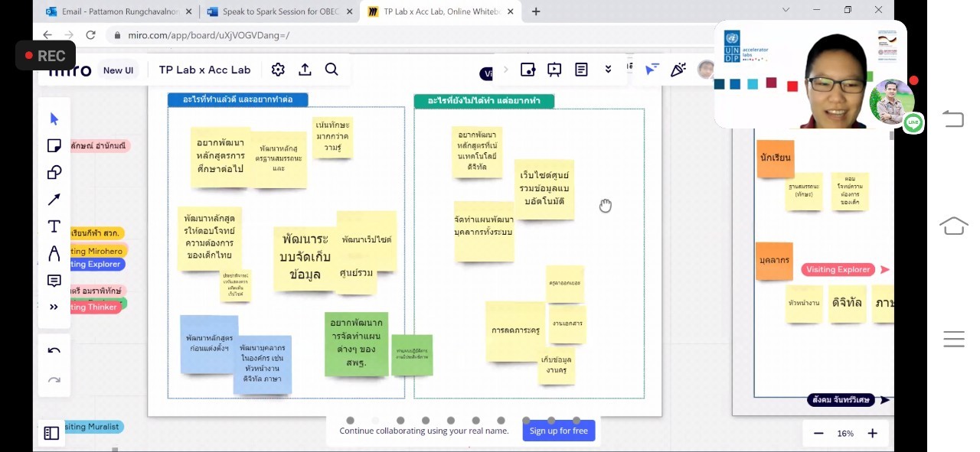Open the 16% zoom level menu
The image size is (980, 452).
pos(845,434)
